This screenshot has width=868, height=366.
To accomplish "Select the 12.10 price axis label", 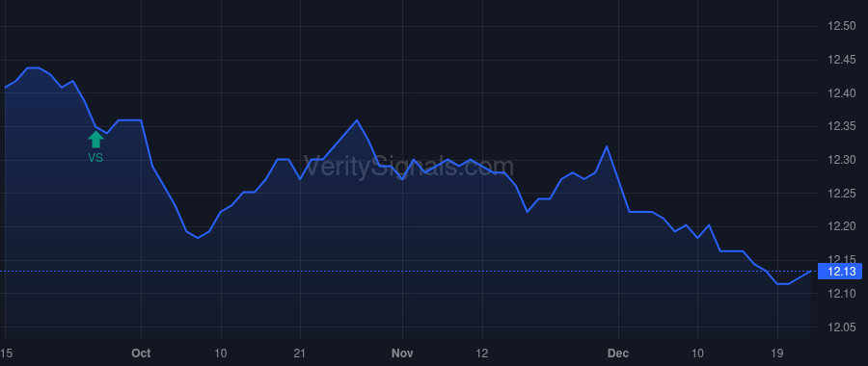I will (x=841, y=294).
